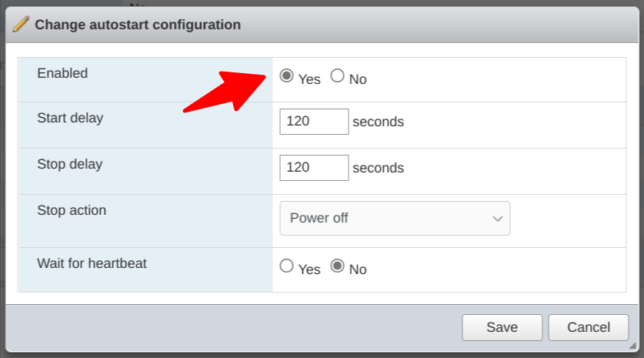
Task: Click inside the Stop delay input box
Action: pyautogui.click(x=314, y=168)
